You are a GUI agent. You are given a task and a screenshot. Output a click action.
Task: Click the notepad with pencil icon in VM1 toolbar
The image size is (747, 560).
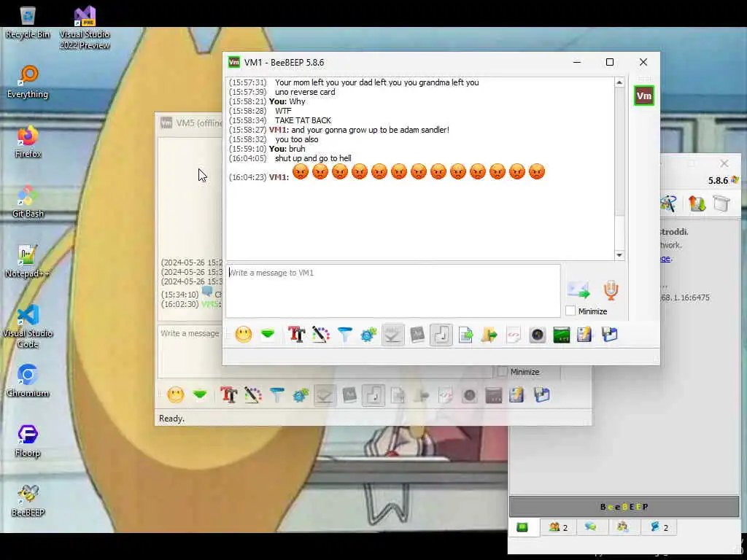pos(584,334)
